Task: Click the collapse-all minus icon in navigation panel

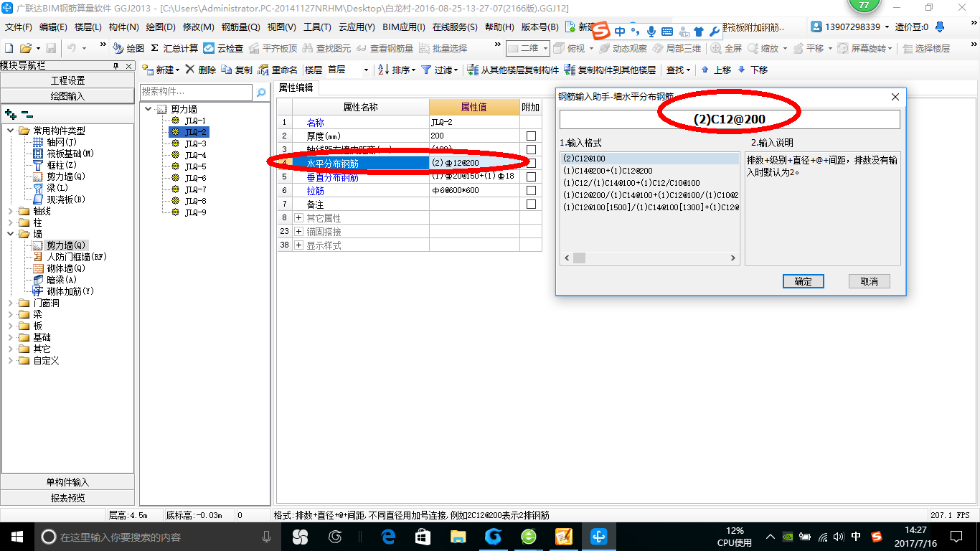Action: coord(27,113)
